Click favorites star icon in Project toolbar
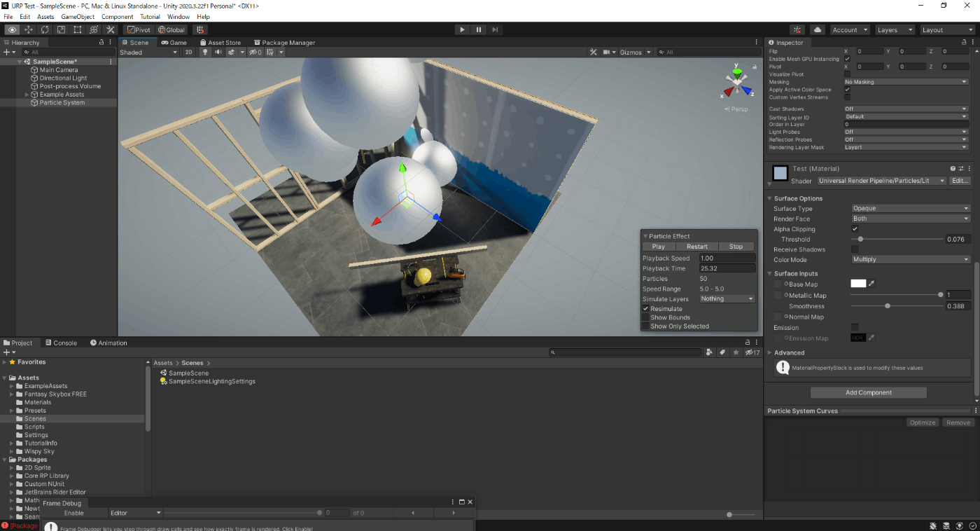 click(736, 352)
